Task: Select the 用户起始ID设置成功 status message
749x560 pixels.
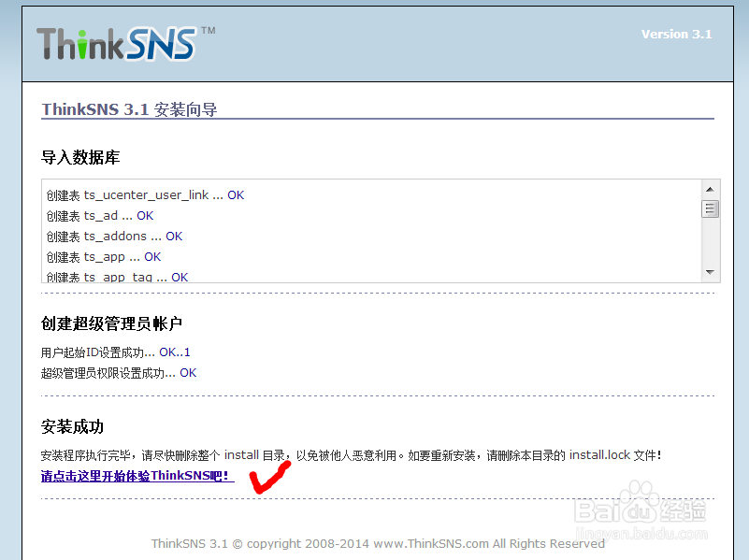Action: click(112, 352)
